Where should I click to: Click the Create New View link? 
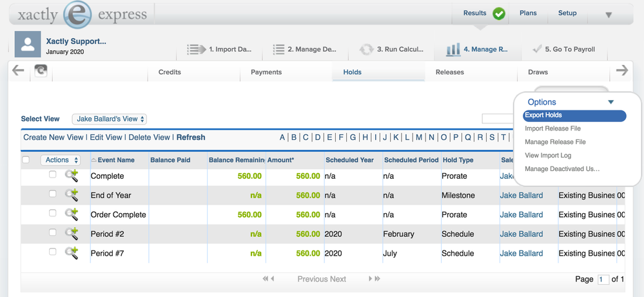54,138
